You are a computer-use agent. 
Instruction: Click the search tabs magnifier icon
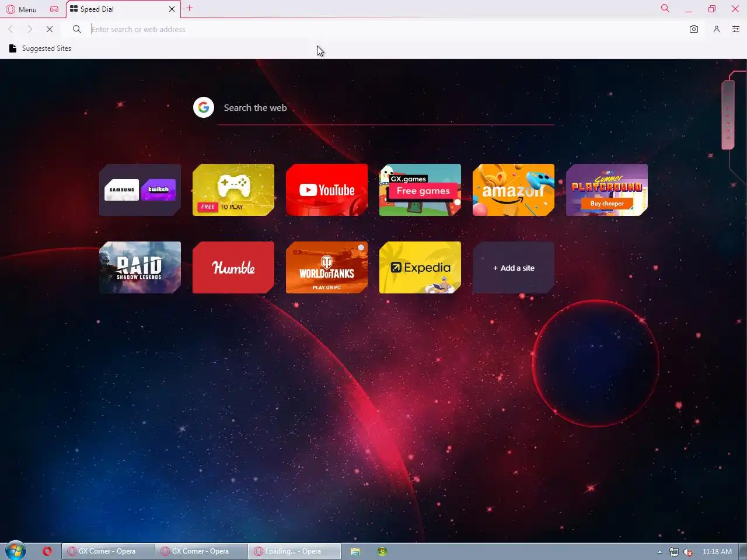[x=665, y=8]
